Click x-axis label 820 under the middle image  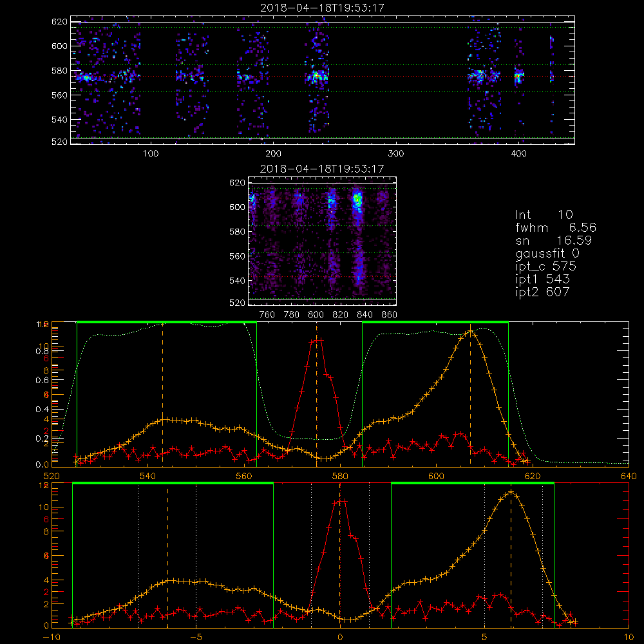(x=340, y=315)
